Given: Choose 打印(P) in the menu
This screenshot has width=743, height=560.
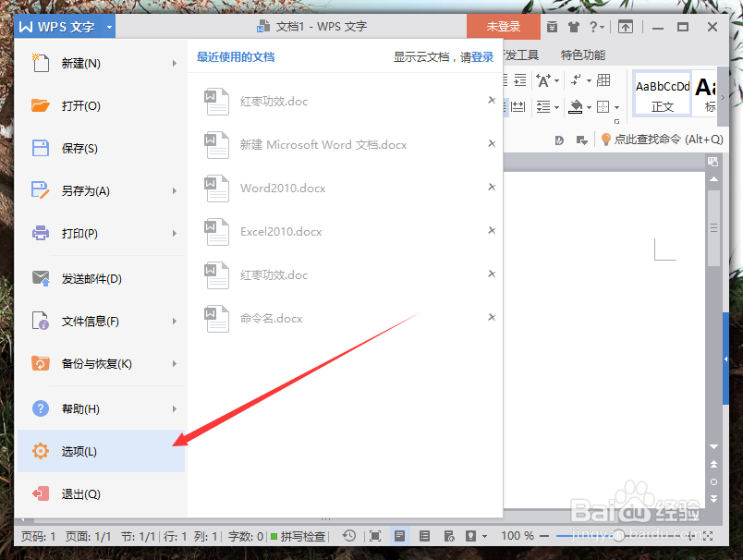Looking at the screenshot, I should point(101,234).
